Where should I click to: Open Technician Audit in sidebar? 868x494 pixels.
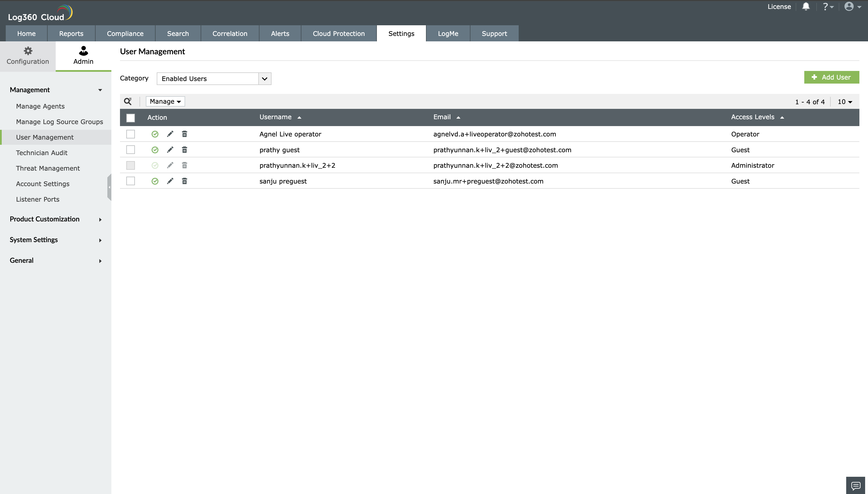(42, 153)
